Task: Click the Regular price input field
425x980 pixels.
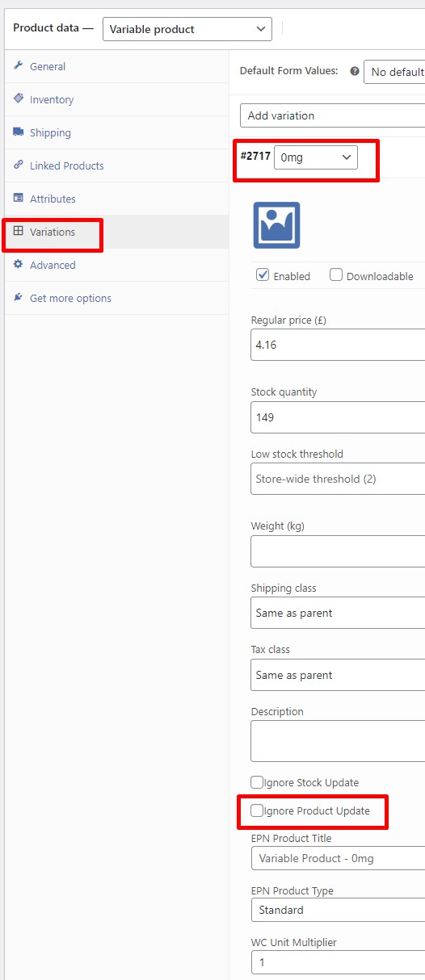Action: (x=338, y=345)
